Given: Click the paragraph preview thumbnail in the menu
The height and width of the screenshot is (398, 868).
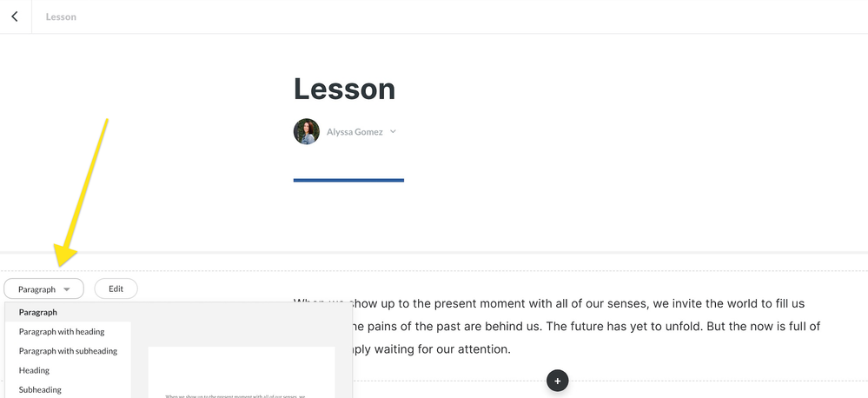Looking at the screenshot, I should [x=241, y=374].
